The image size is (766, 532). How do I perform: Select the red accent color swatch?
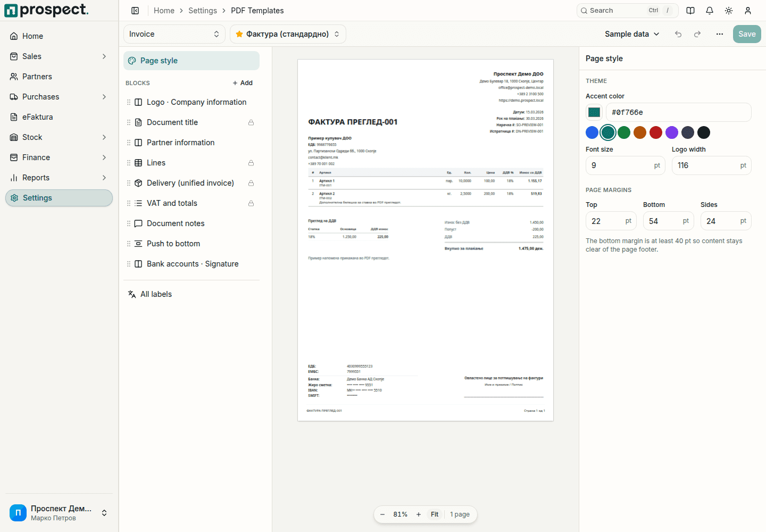656,132
